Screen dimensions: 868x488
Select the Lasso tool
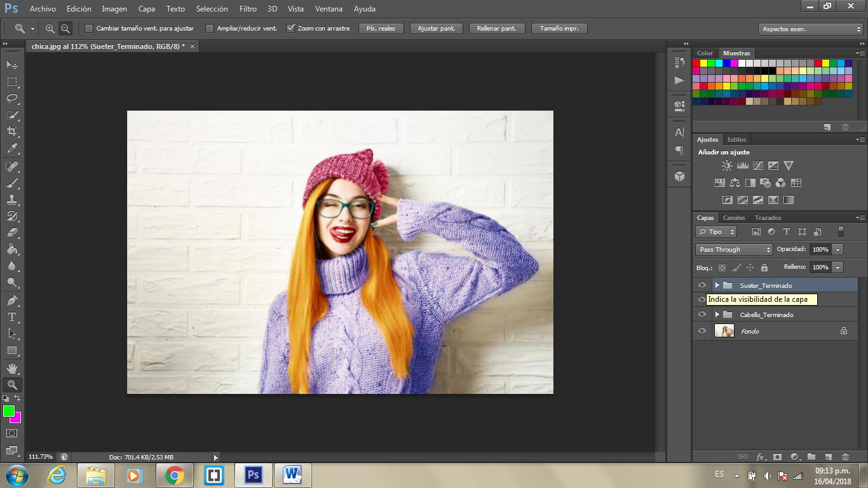(12, 98)
